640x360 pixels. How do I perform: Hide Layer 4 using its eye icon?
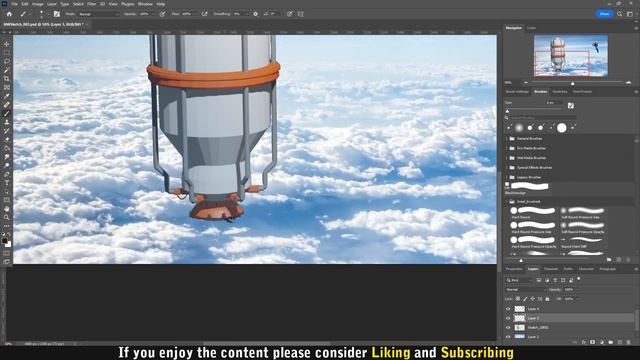pyautogui.click(x=508, y=309)
